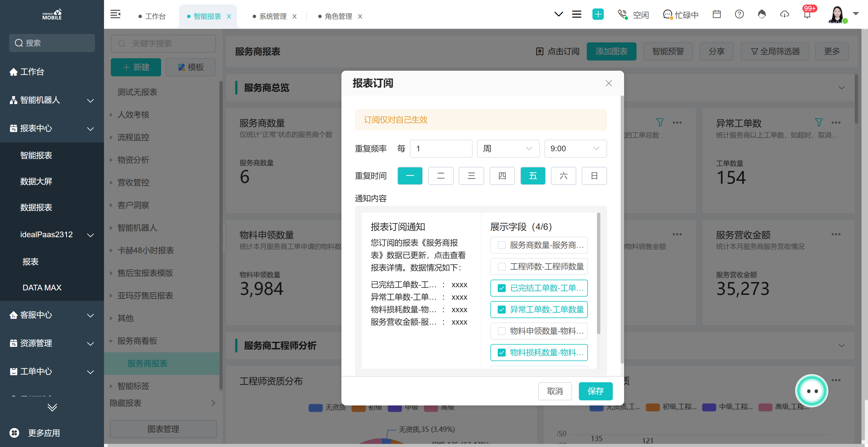868x447 pixels.
Task: Open the 周 frequency unit dropdown
Action: click(508, 149)
